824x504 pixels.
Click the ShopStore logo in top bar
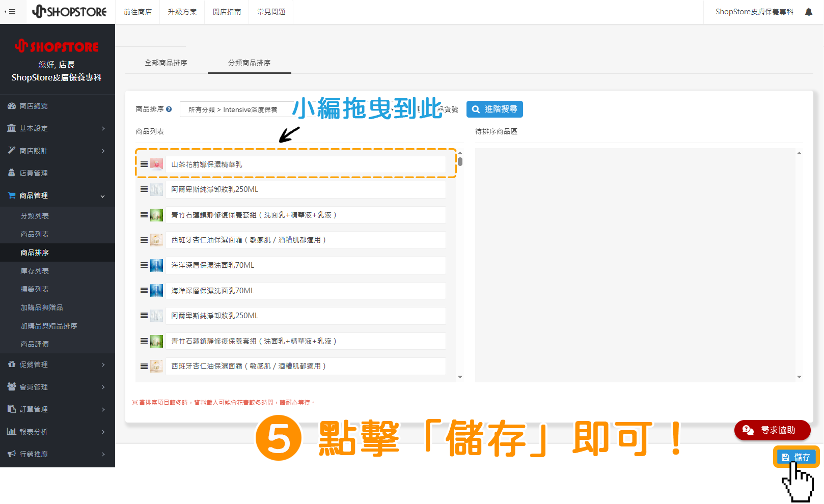coord(69,11)
